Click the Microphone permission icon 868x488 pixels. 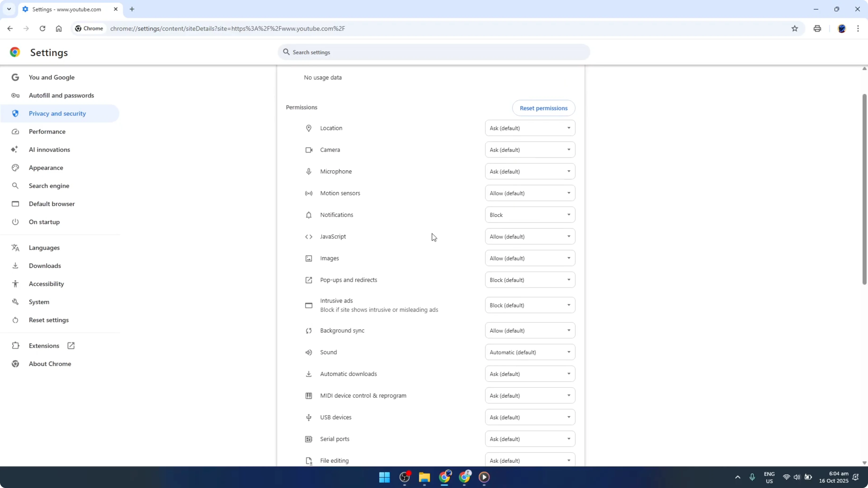[x=309, y=171]
